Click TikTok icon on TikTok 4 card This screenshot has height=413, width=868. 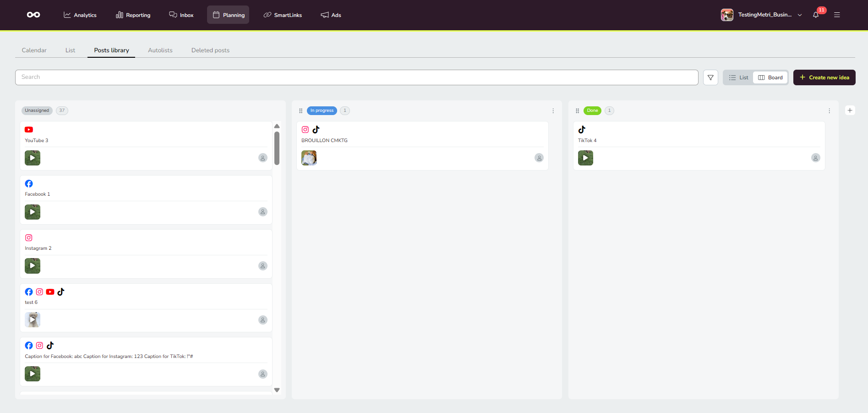coord(582,130)
